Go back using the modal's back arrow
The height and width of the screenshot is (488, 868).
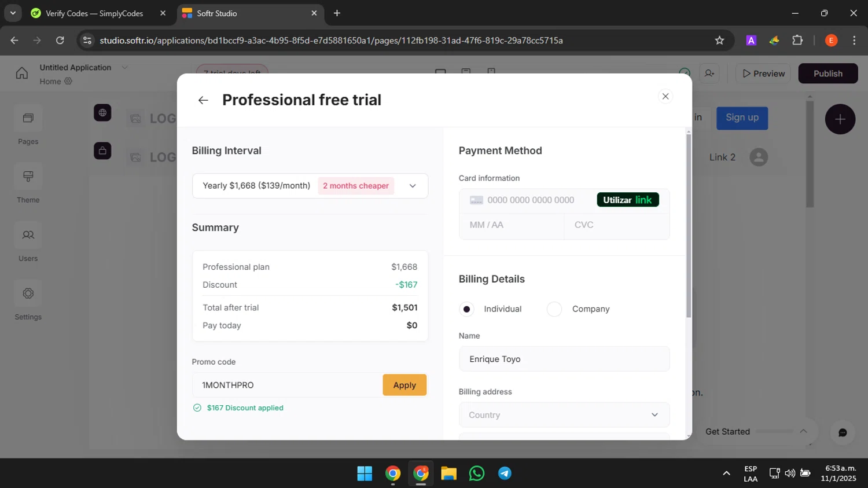(203, 100)
